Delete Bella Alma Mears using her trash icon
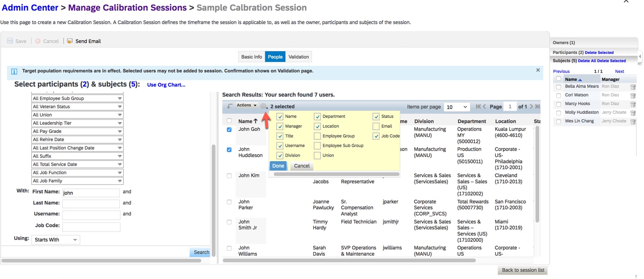 pos(633,87)
